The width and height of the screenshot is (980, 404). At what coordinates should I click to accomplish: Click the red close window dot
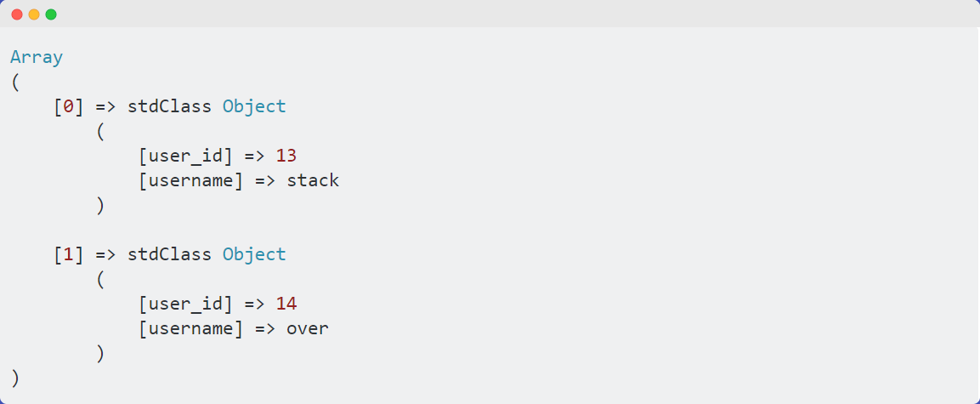[17, 14]
